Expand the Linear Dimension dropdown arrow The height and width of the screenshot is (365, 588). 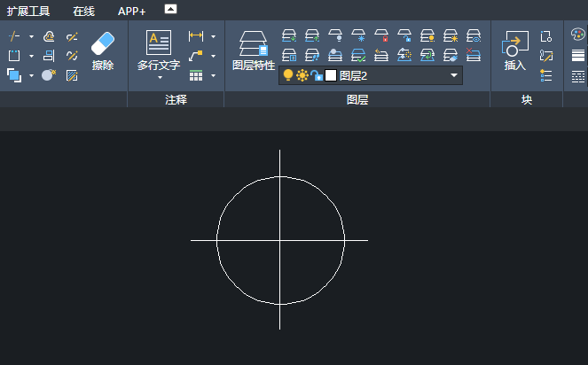pyautogui.click(x=214, y=36)
